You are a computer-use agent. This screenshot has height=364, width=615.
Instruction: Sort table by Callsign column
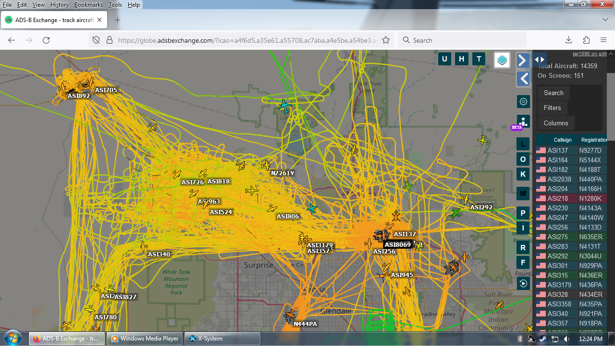tap(563, 140)
